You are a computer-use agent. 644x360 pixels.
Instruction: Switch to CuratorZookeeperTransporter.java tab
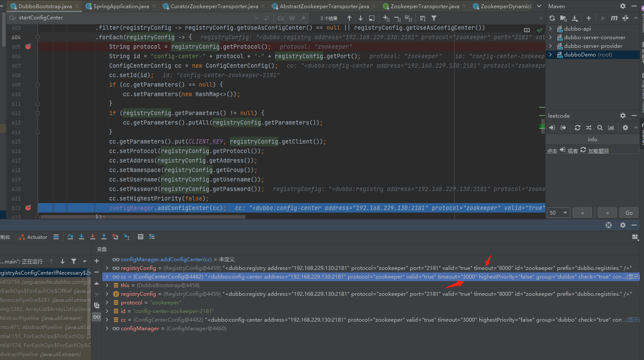coord(214,6)
